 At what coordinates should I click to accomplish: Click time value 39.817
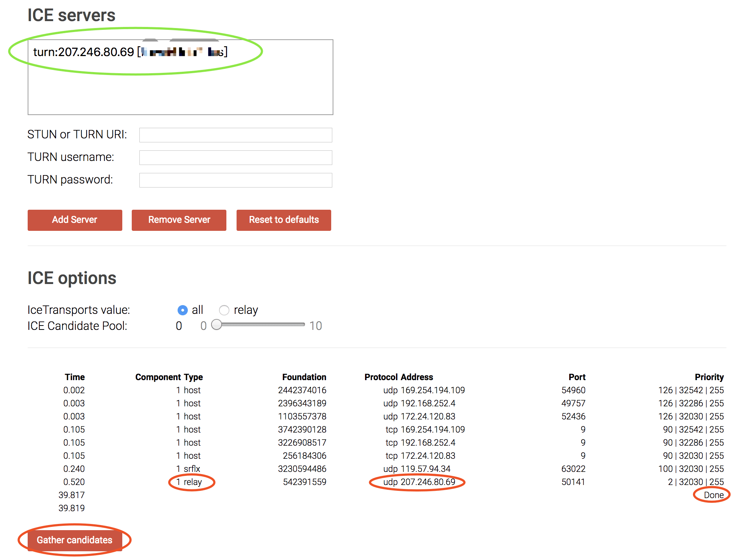point(72,495)
